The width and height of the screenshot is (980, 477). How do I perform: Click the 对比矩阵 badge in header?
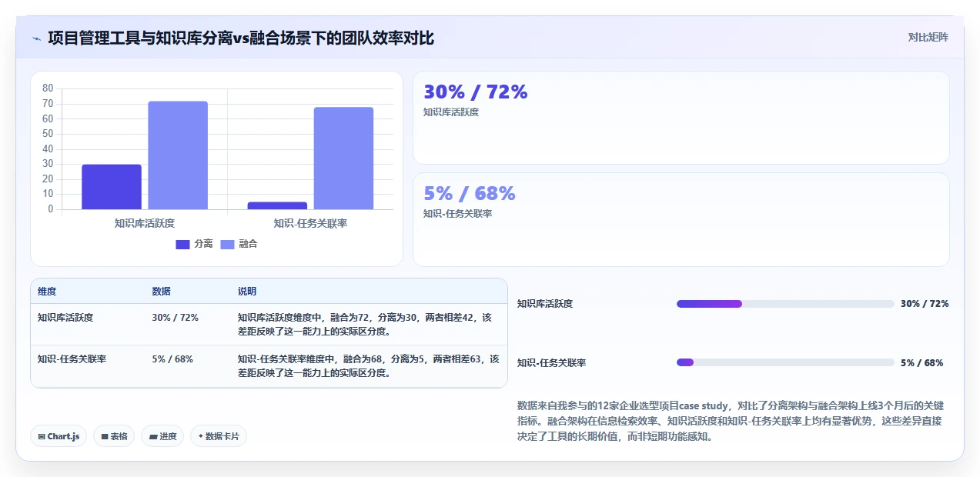click(928, 37)
